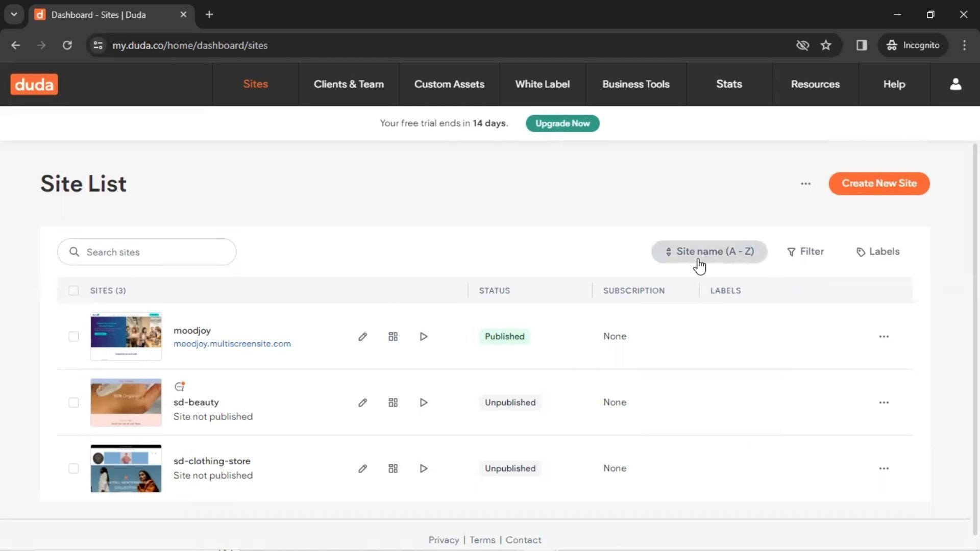Expand the Filter options

(805, 252)
